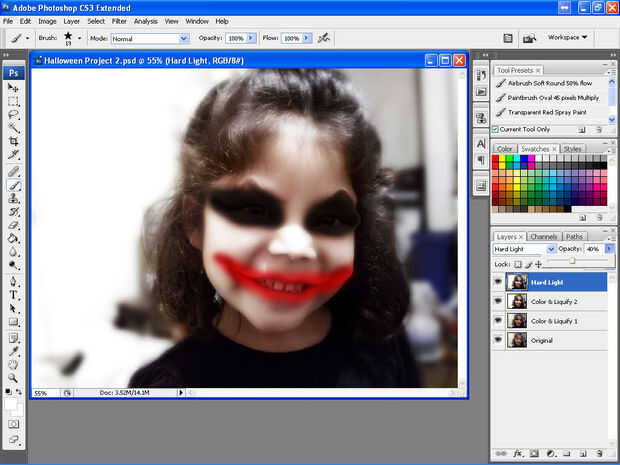Switch to the Styles tab
The width and height of the screenshot is (620, 465).
coord(572,149)
